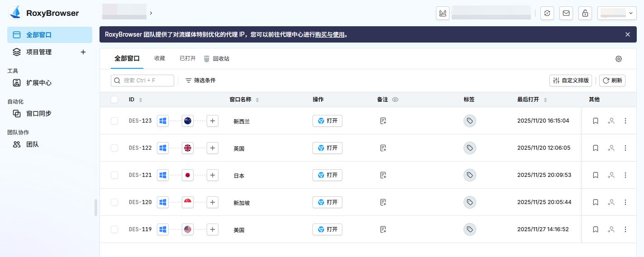Switch to the 收藏 tab

[160, 58]
